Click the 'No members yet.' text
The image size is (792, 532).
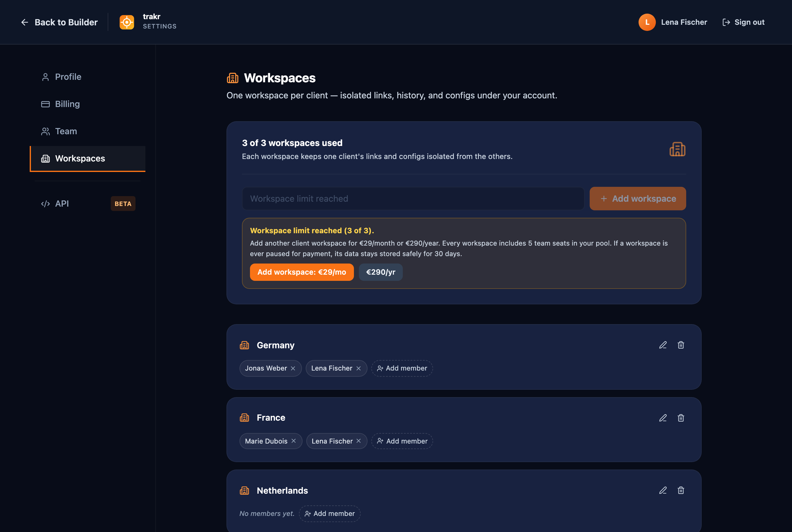(267, 514)
